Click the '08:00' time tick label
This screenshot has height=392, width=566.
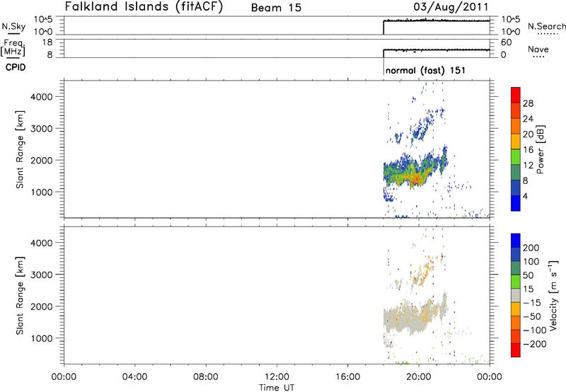(x=206, y=377)
